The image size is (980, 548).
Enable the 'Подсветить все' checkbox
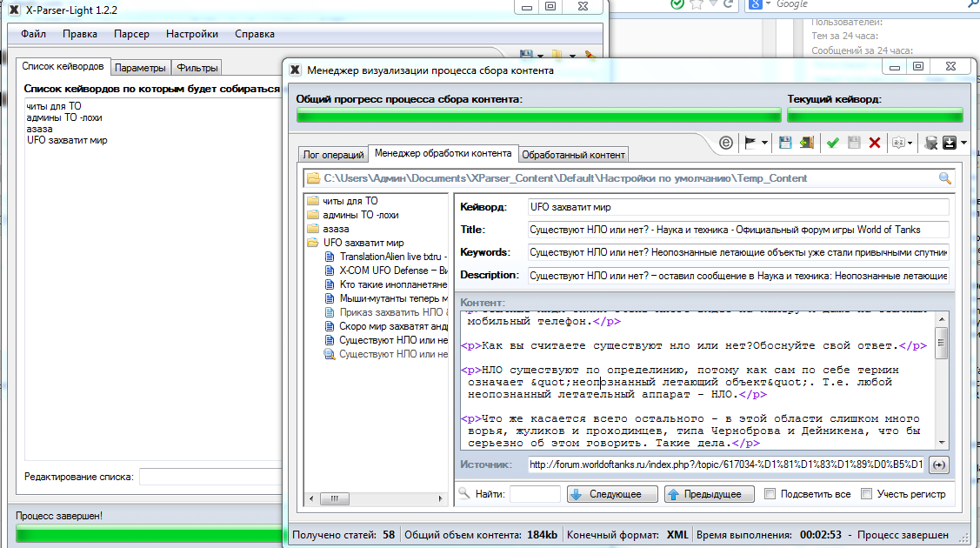(x=770, y=494)
